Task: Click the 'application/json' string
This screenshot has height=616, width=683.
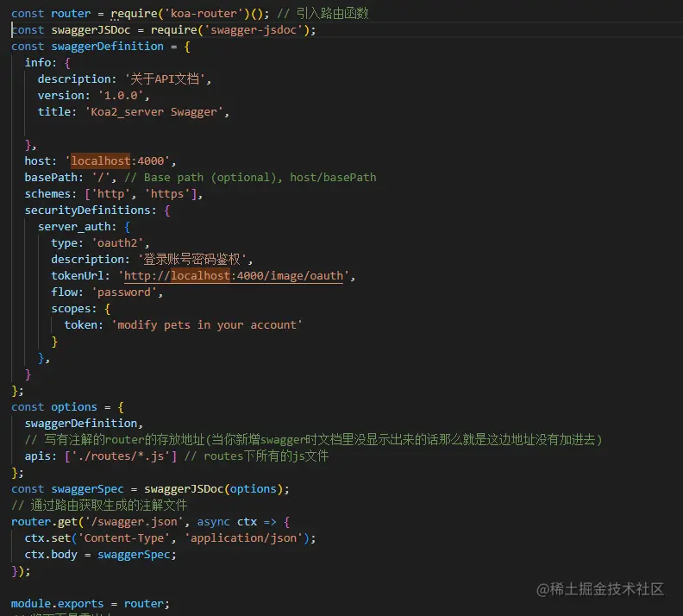Action: click(x=243, y=538)
